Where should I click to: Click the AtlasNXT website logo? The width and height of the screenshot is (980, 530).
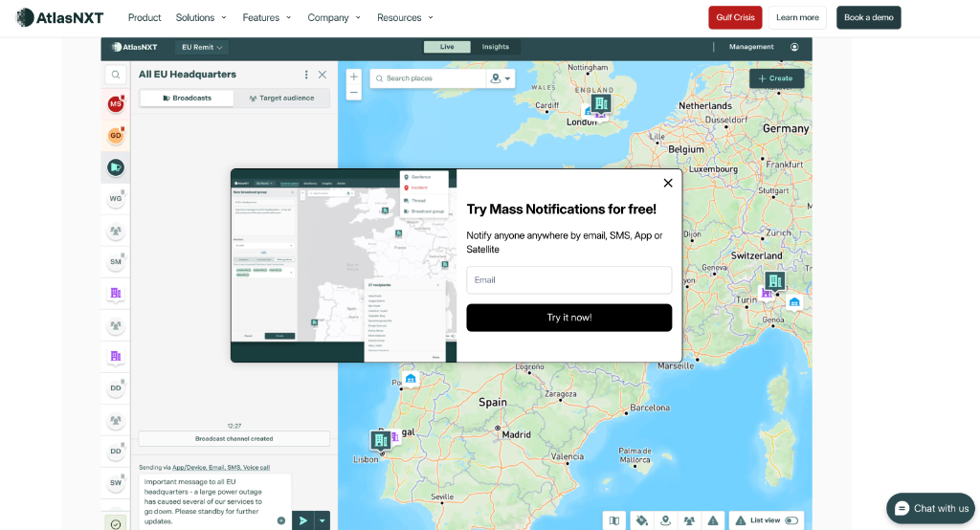60,17
